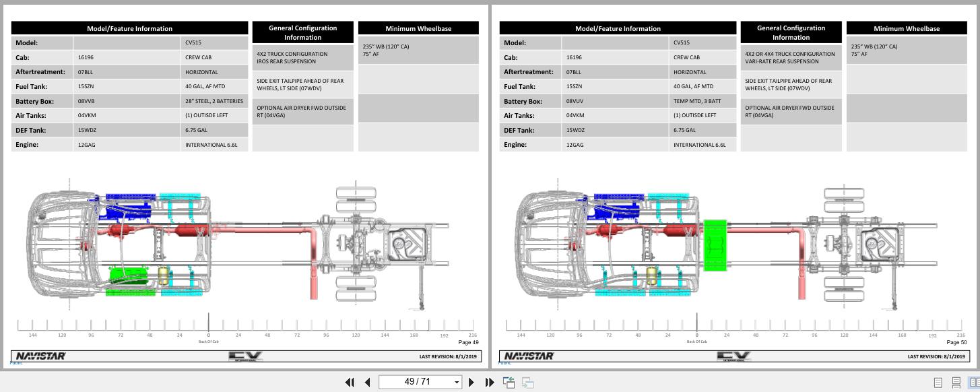Click the 235" WB (120" CA) text on page 50

click(x=874, y=46)
